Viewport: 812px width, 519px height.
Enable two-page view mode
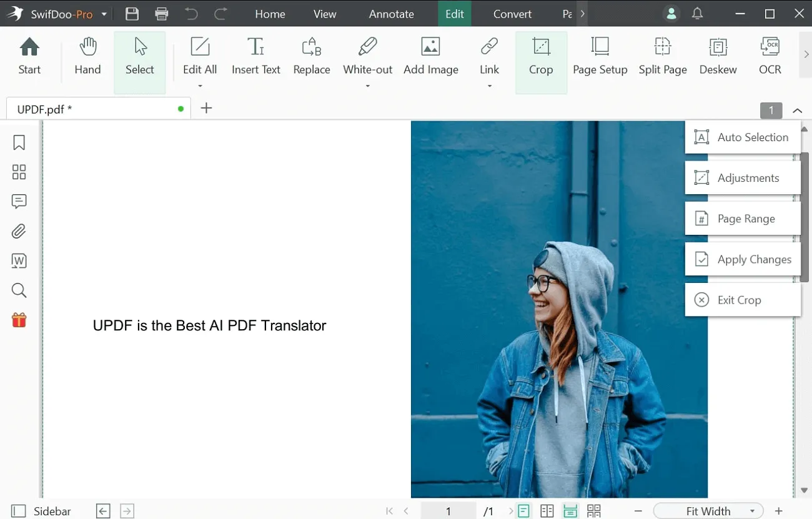coord(547,511)
